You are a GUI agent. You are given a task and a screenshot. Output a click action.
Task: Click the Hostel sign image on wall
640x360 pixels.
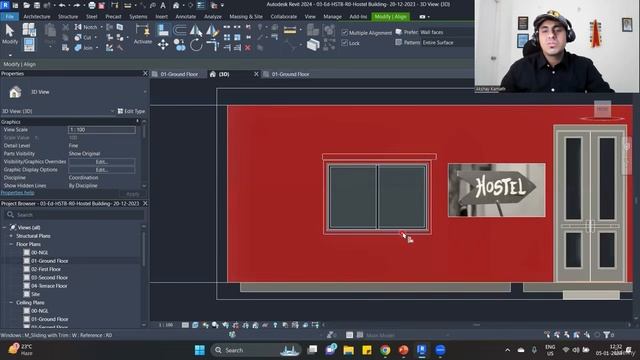(x=496, y=190)
